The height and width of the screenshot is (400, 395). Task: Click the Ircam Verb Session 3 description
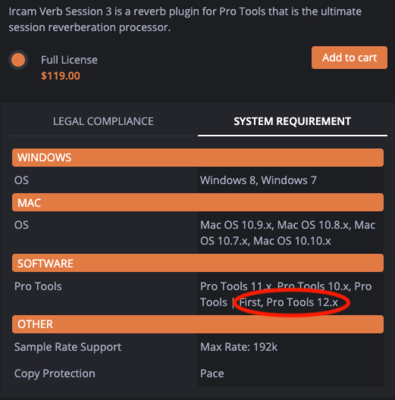coord(185,19)
